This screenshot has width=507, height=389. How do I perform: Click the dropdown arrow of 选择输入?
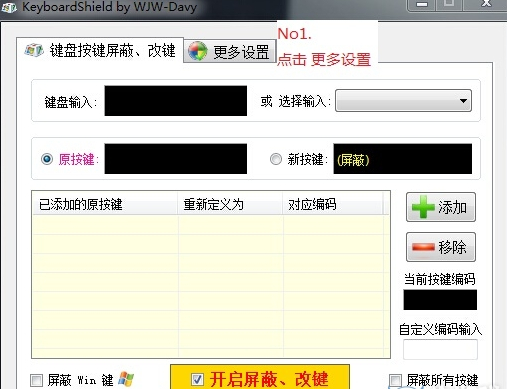pos(463,101)
